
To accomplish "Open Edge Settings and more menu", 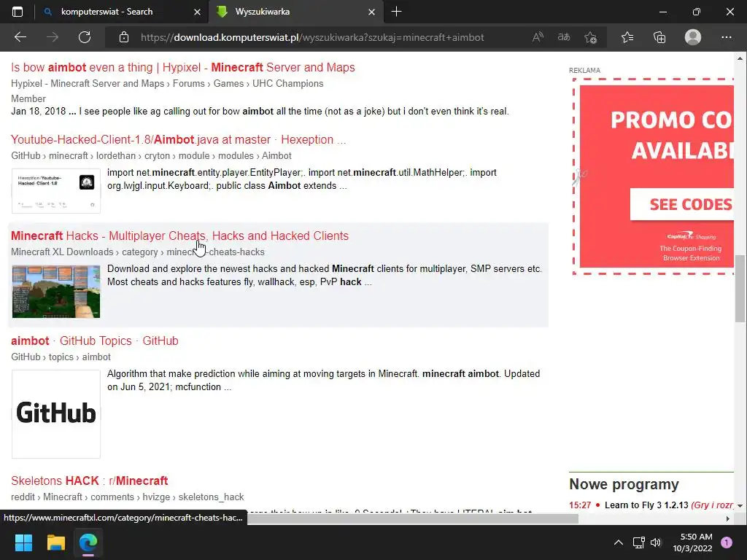I will click(726, 37).
